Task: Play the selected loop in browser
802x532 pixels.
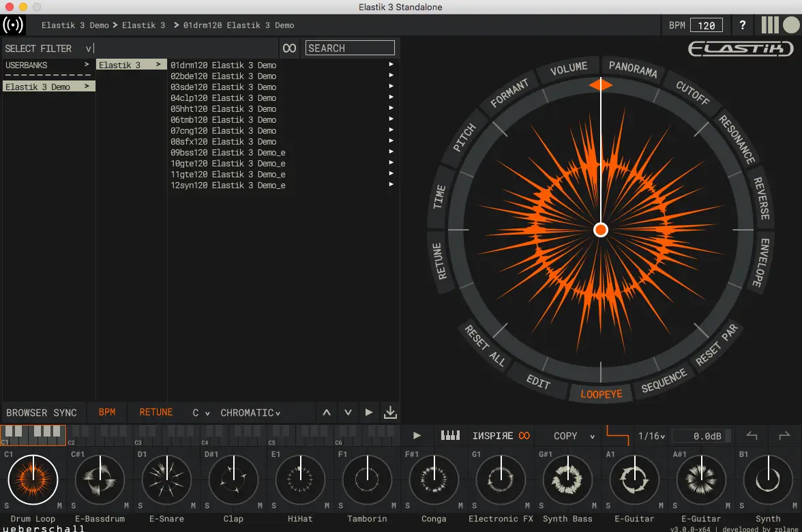Action: 369,412
